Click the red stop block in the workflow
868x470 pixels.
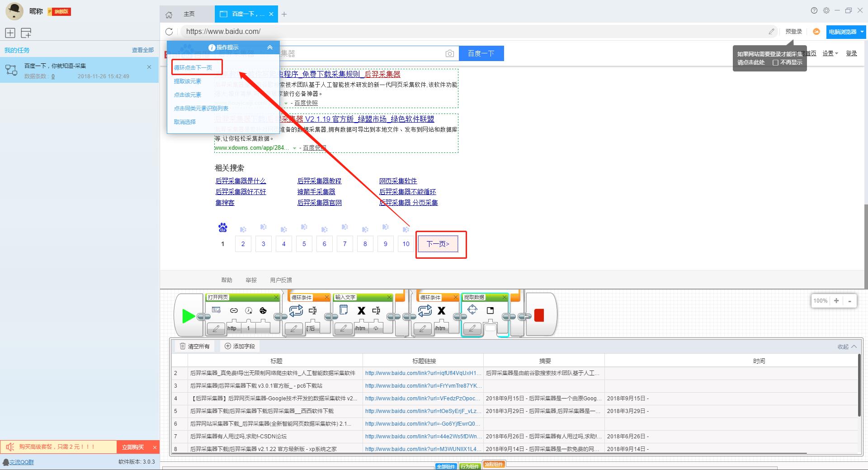[x=539, y=315]
